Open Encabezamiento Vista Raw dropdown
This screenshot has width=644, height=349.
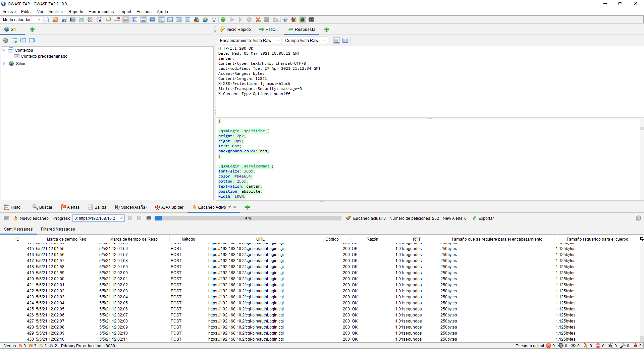coord(249,40)
